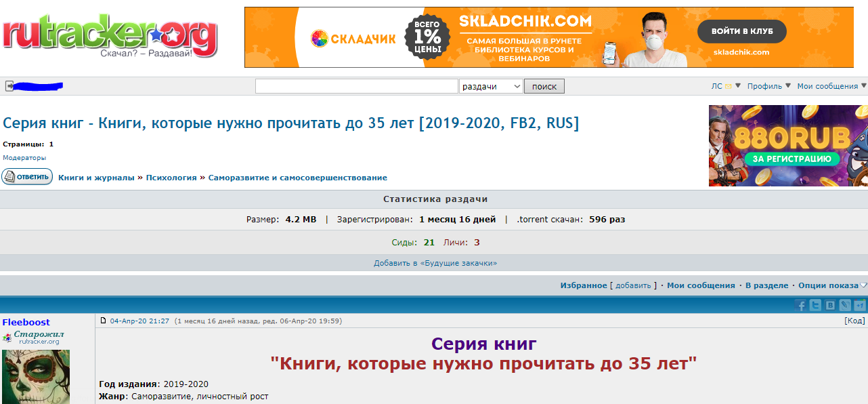868x404 pixels.
Task: Open the search category dropdown 'раздачи'
Action: (491, 86)
